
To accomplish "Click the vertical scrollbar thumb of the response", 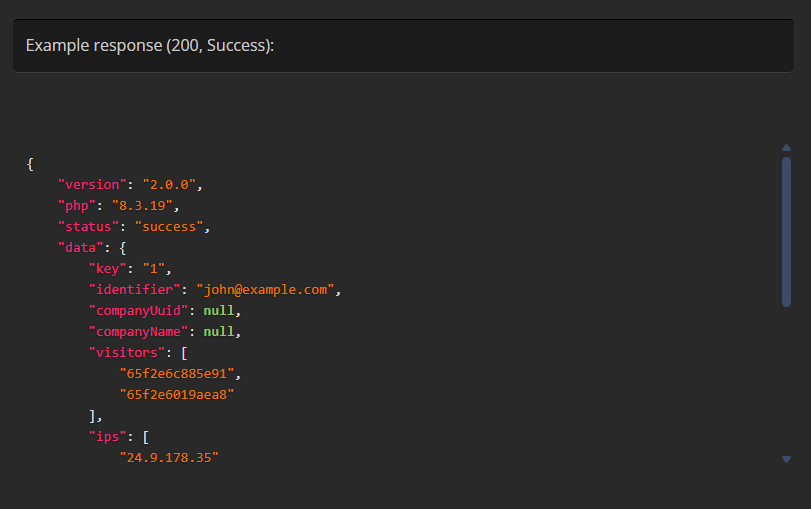I will (786, 230).
